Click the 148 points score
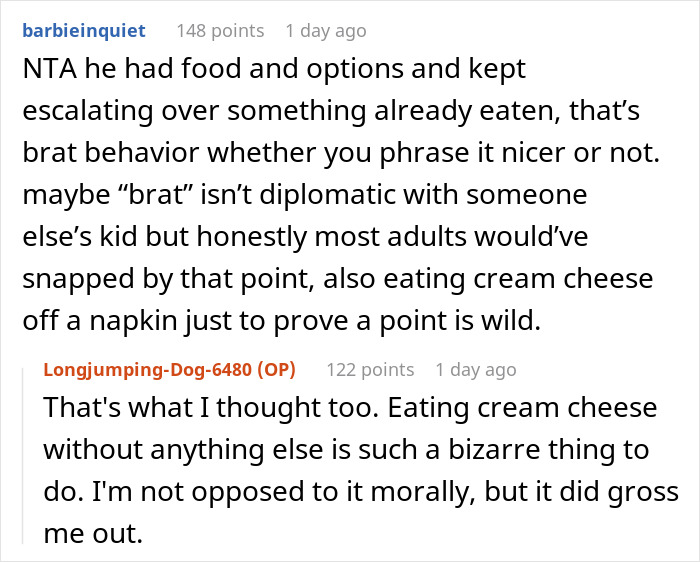 pyautogui.click(x=220, y=31)
